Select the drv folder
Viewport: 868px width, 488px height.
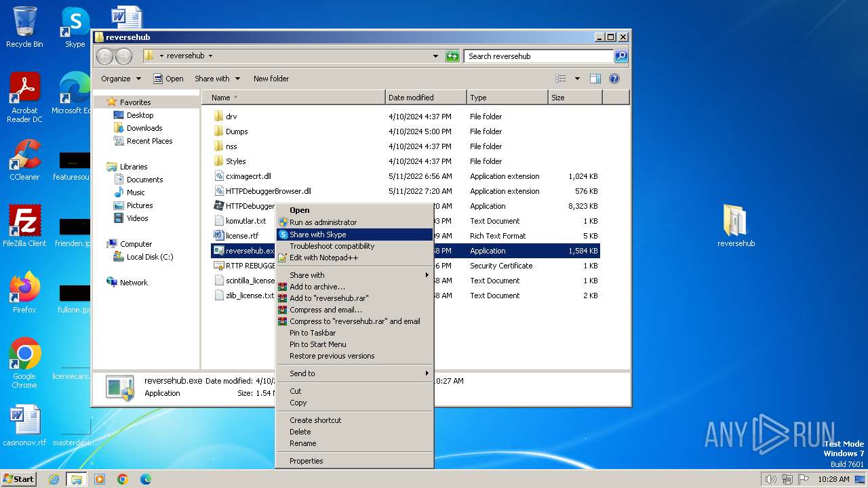[x=231, y=117]
